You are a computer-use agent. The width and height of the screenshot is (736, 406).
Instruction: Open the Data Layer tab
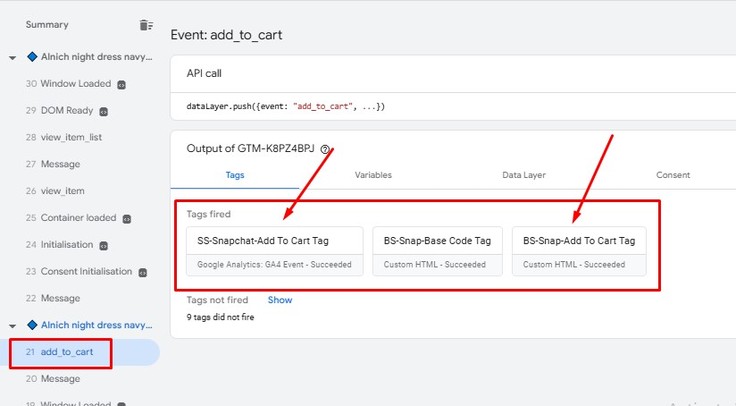tap(524, 175)
